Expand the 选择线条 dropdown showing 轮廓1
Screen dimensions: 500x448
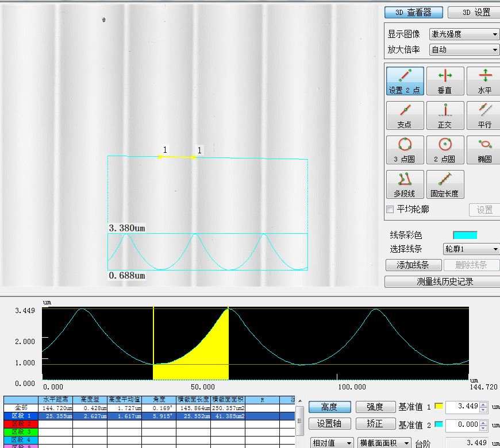tap(471, 249)
